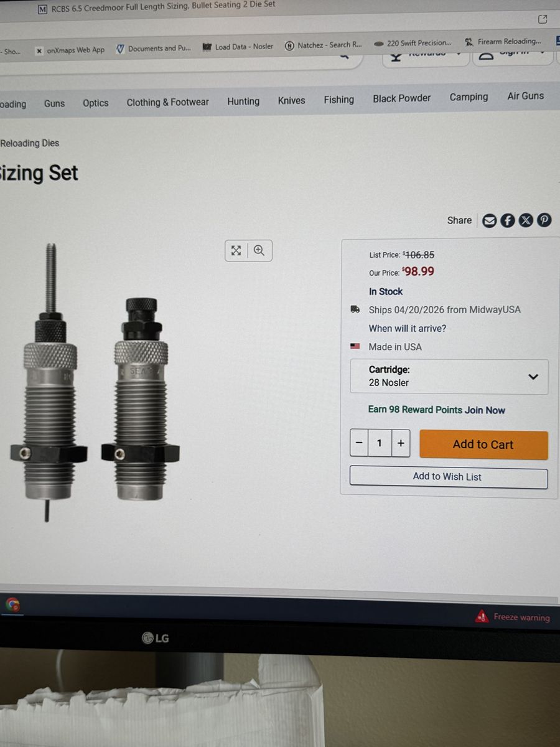Share product via email icon
The image size is (560, 747).
click(x=490, y=220)
